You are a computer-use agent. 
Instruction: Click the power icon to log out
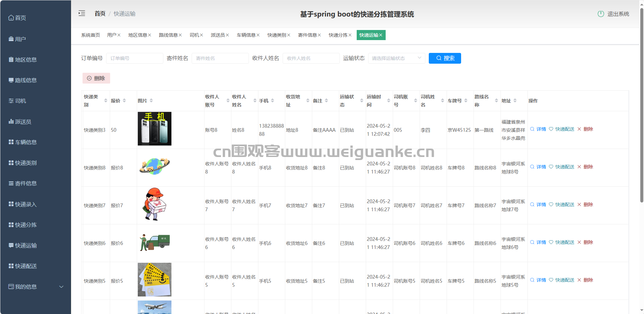[601, 14]
